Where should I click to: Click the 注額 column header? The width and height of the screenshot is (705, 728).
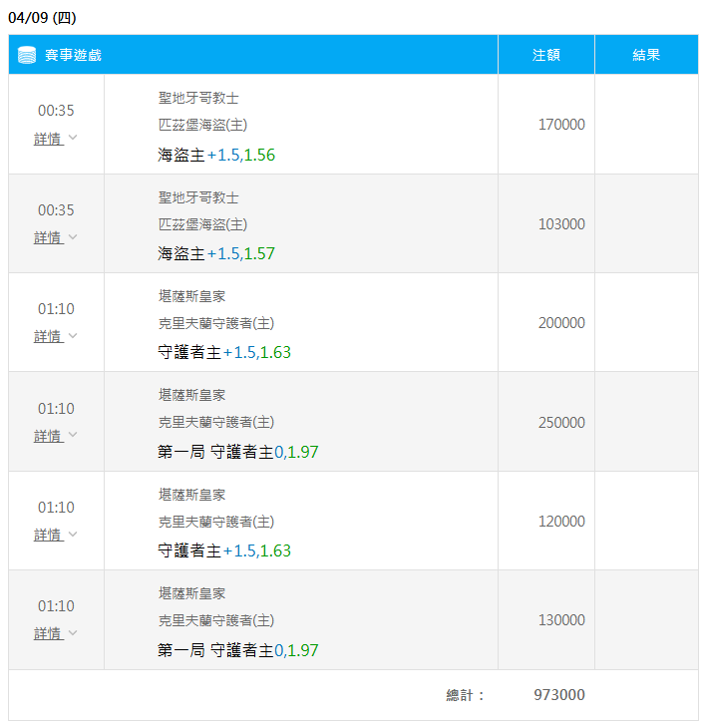pos(545,55)
